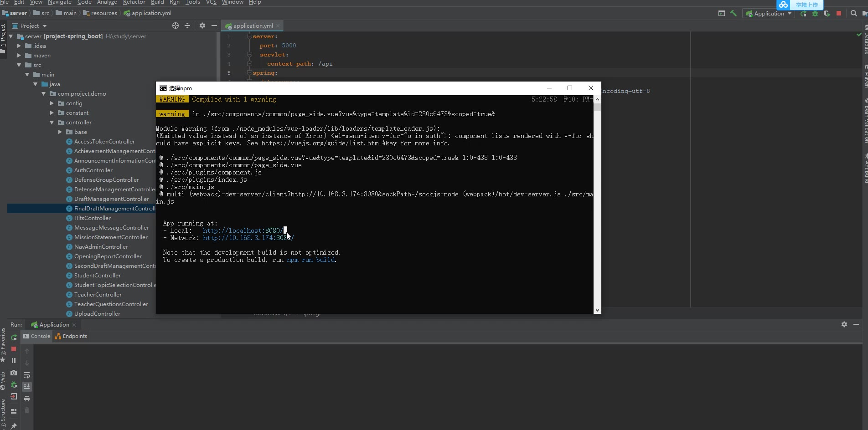Click the locate-in-project crosshair icon
This screenshot has width=868, height=430.
point(176,26)
